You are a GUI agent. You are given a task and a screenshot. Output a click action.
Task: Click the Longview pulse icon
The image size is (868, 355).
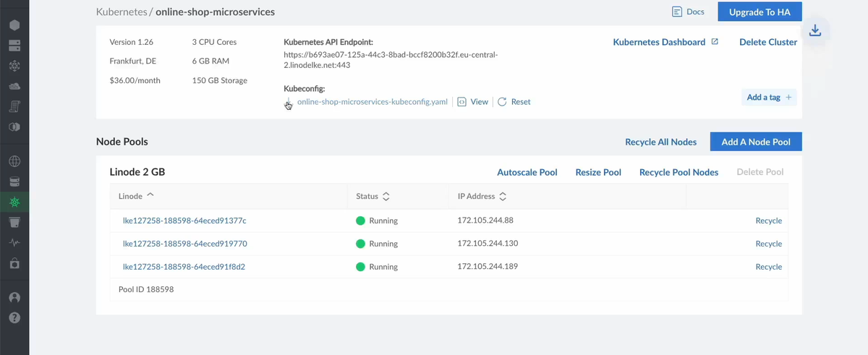14,243
